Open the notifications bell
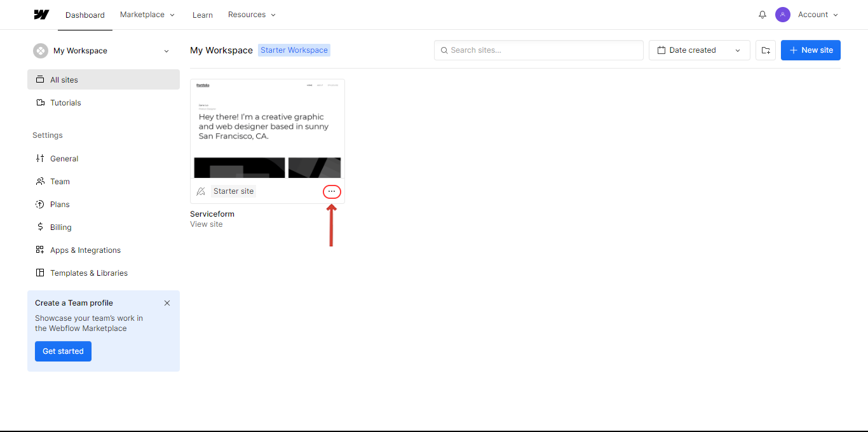868x432 pixels. 763,15
